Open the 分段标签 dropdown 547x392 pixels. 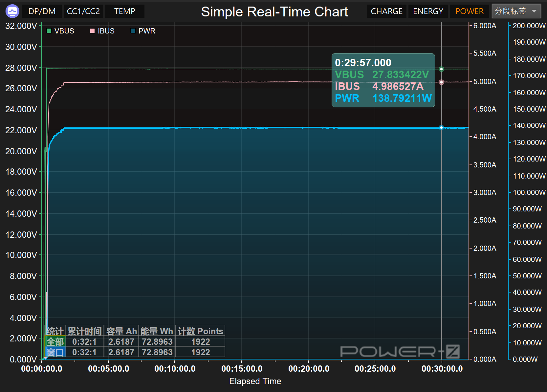516,11
